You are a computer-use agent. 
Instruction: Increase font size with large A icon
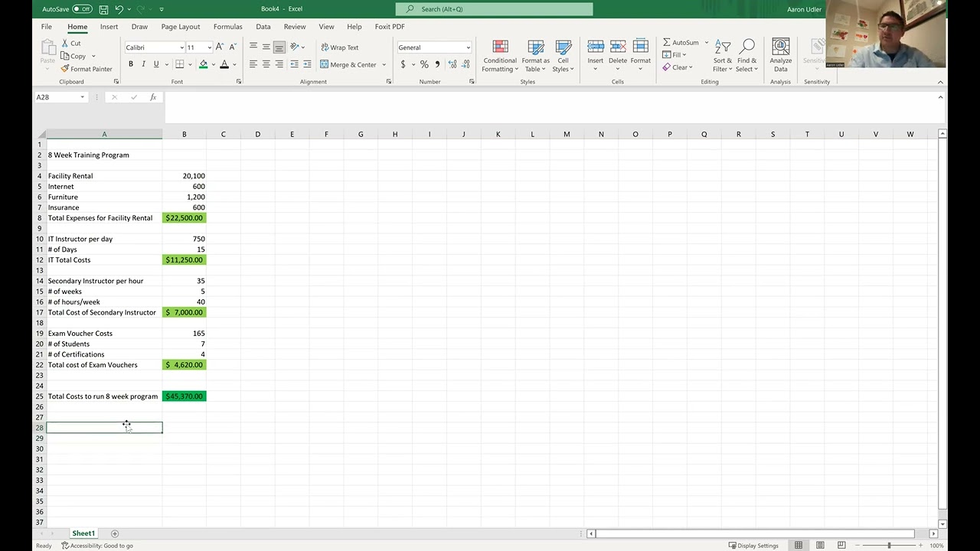220,47
